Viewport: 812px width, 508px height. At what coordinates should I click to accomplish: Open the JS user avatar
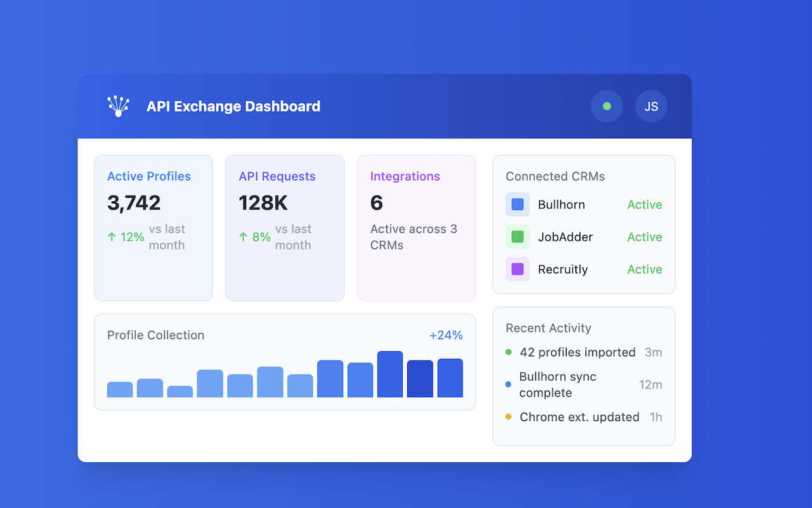[652, 106]
